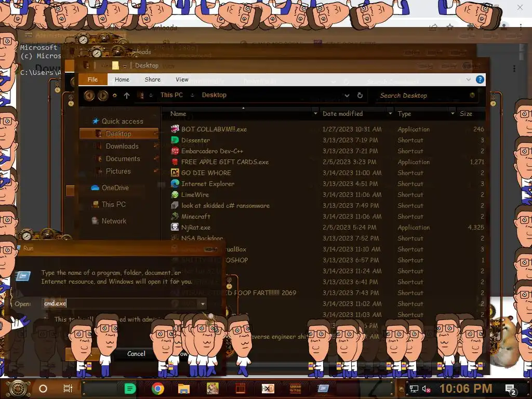This screenshot has width=532, height=399.
Task: Click the Internet Explorer Edge-style icon
Action: 175,183
